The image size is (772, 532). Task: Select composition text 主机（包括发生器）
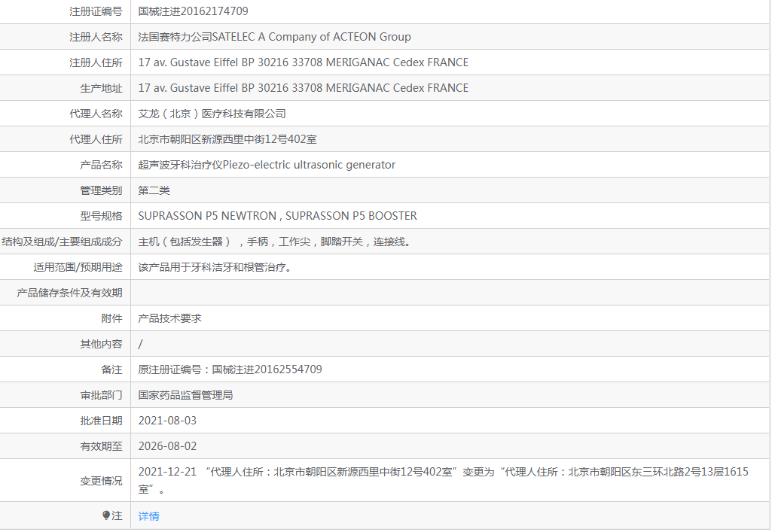pos(185,242)
